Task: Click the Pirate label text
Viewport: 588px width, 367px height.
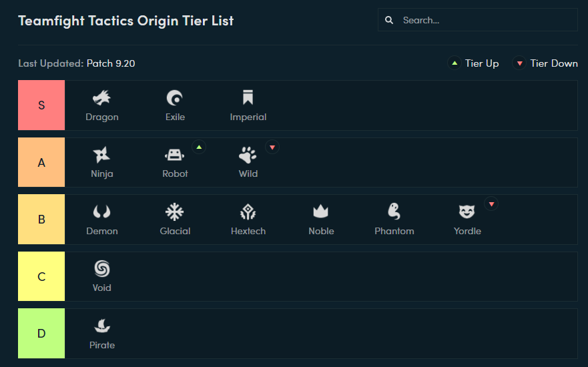Action: pyautogui.click(x=102, y=345)
